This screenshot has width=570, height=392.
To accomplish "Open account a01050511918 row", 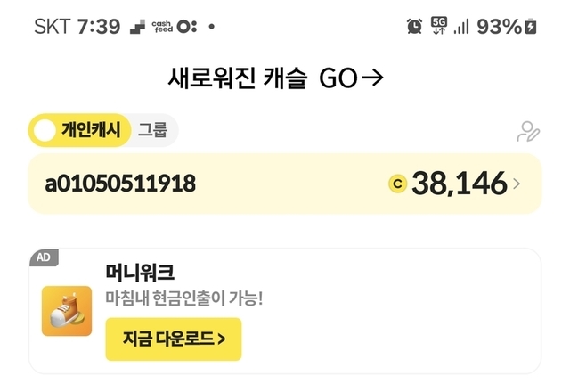I will [120, 184].
